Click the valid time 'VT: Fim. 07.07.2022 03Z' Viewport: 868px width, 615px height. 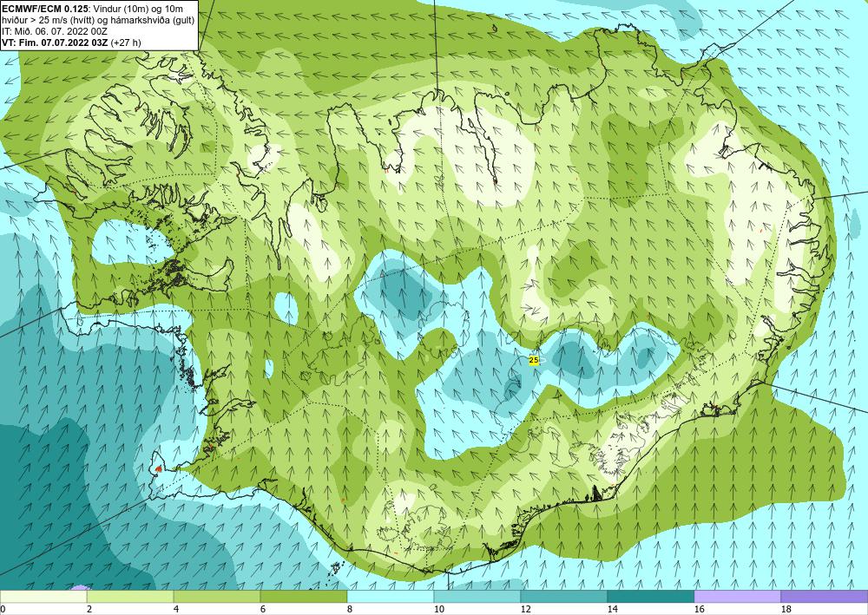[56, 43]
